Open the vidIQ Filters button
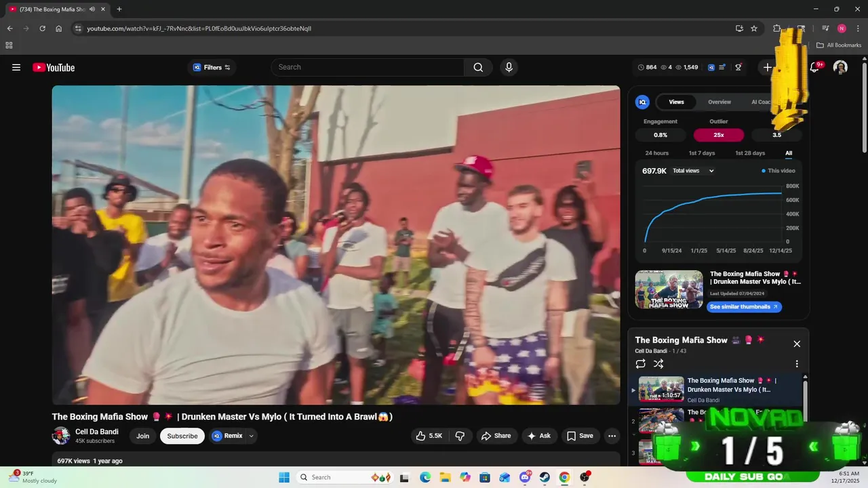 [212, 67]
